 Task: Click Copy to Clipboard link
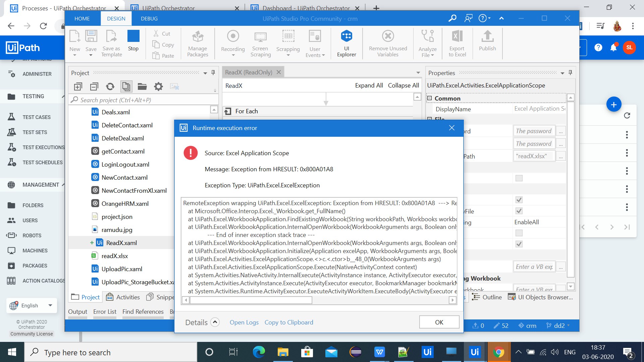pos(289,322)
